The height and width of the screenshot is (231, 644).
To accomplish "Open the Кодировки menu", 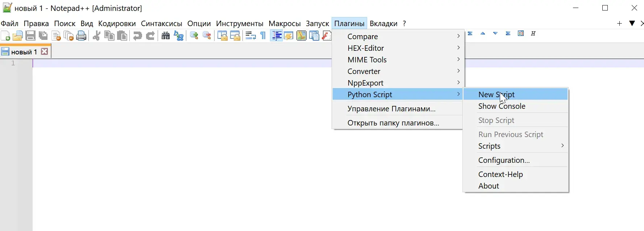I will tap(117, 24).
